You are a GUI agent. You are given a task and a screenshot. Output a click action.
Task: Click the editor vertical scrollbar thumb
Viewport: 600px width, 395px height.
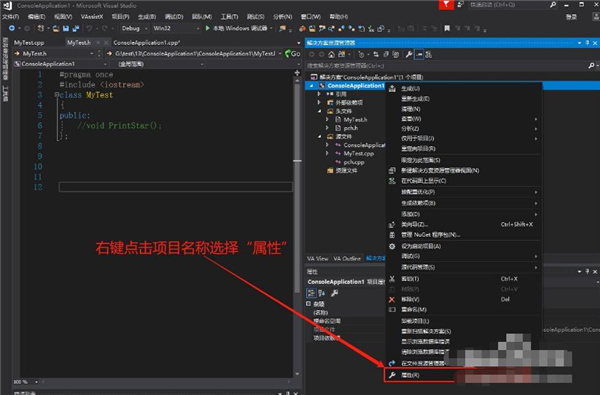[297, 188]
